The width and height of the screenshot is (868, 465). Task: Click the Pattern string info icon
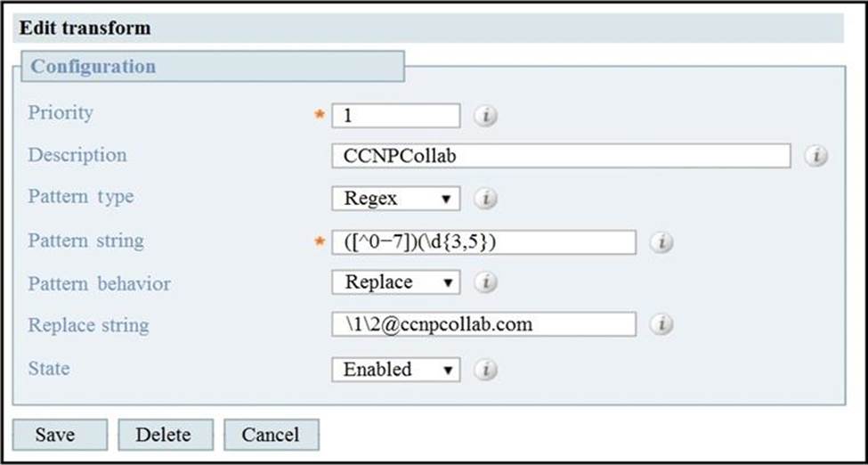click(661, 242)
